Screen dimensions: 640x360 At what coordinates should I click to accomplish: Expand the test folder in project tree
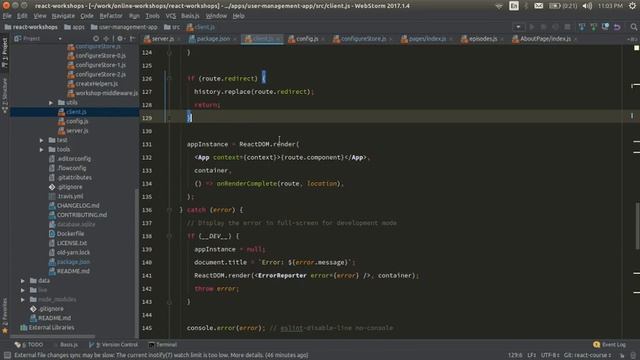42,140
